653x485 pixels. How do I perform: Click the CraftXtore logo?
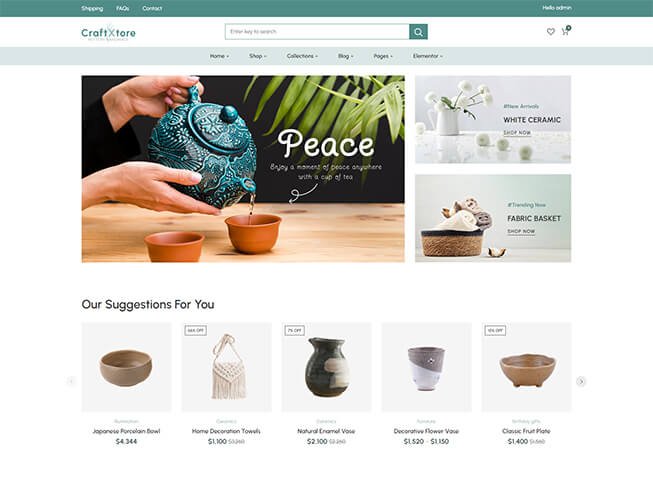108,32
